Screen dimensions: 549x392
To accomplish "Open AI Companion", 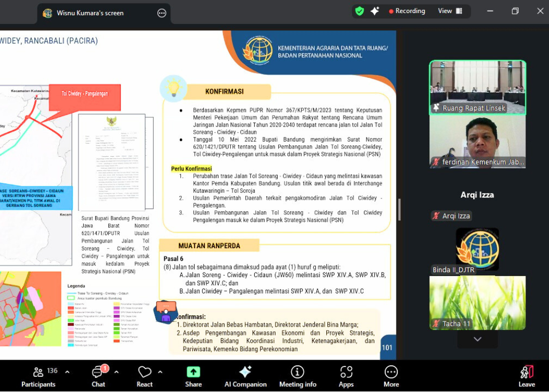I will (x=245, y=376).
